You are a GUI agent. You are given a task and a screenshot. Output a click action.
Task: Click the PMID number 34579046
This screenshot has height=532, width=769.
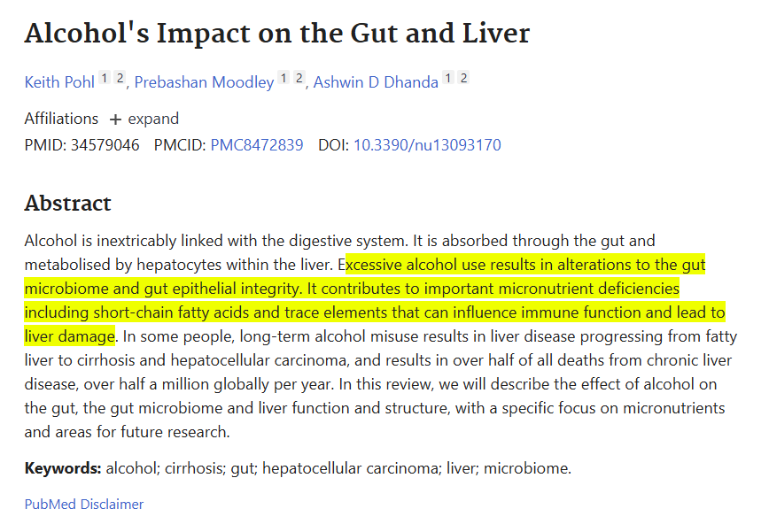pyautogui.click(x=104, y=145)
